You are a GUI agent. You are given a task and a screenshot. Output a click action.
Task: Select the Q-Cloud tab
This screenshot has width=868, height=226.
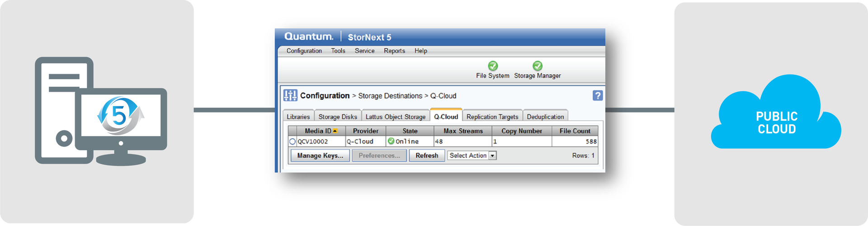446,115
